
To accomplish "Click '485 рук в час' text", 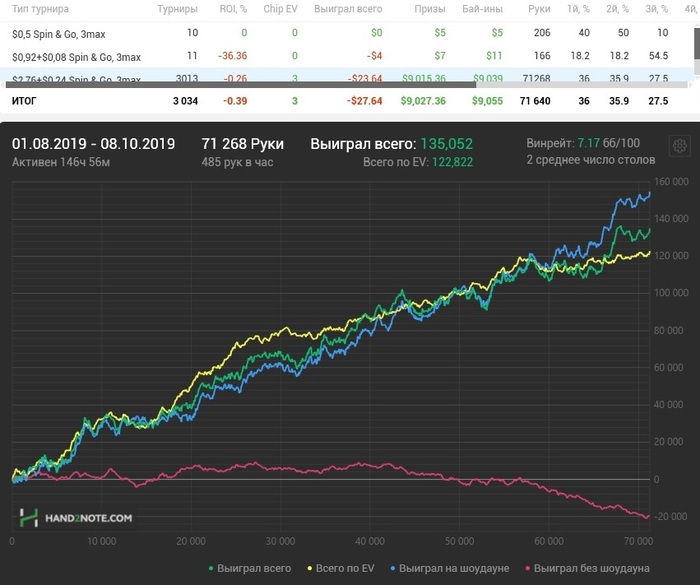I will (x=237, y=162).
